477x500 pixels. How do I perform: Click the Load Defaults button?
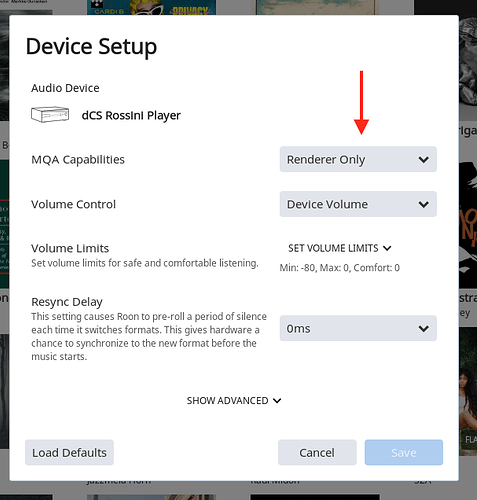tap(69, 453)
